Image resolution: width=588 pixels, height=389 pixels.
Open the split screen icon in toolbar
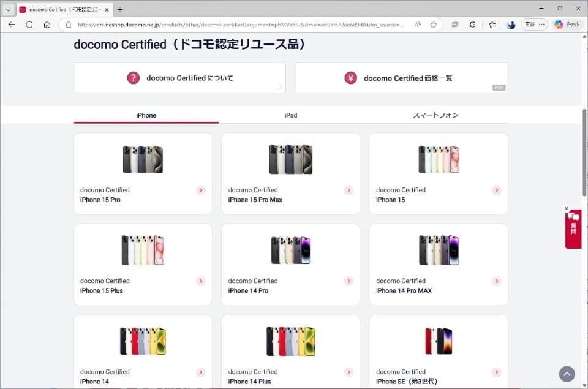[455, 25]
